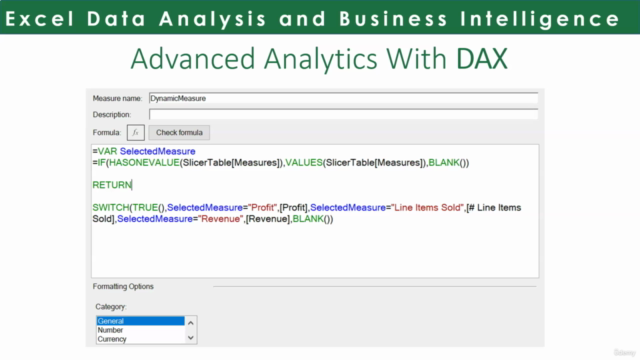
Task: Click the Check formula button
Action: (179, 133)
